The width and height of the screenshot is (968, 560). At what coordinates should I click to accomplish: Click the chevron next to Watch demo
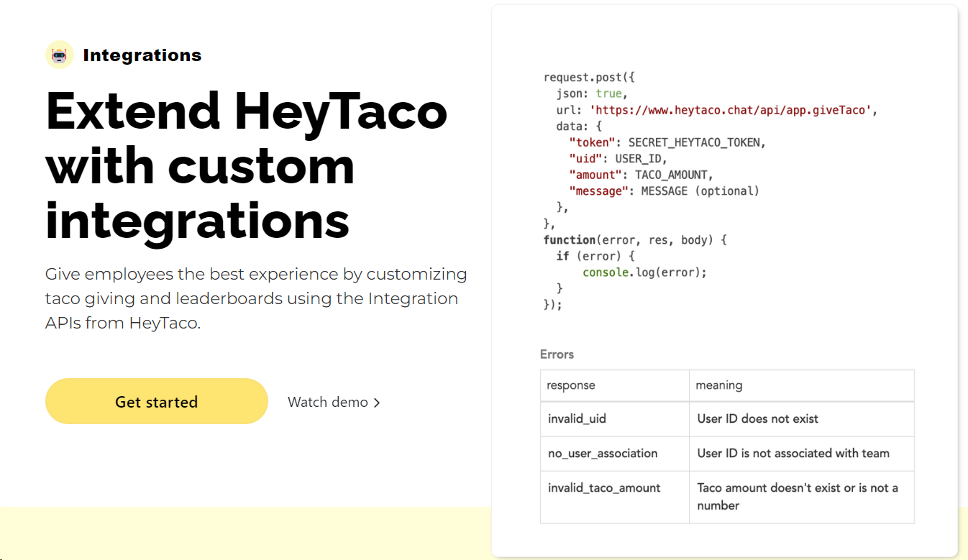pyautogui.click(x=376, y=403)
